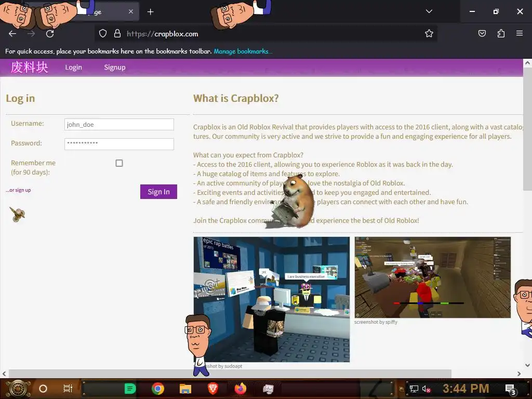
Task: Open the Pocket save icon
Action: coord(482,33)
